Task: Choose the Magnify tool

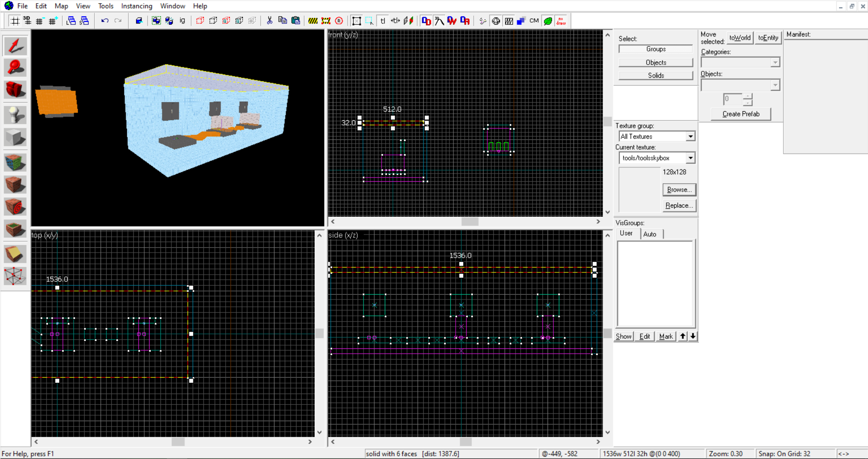Action: pyautogui.click(x=15, y=68)
